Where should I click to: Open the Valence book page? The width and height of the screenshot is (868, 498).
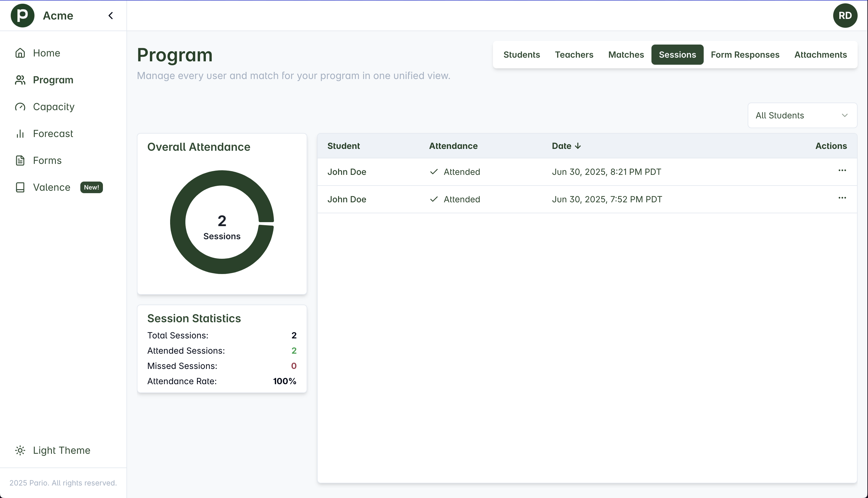point(51,187)
